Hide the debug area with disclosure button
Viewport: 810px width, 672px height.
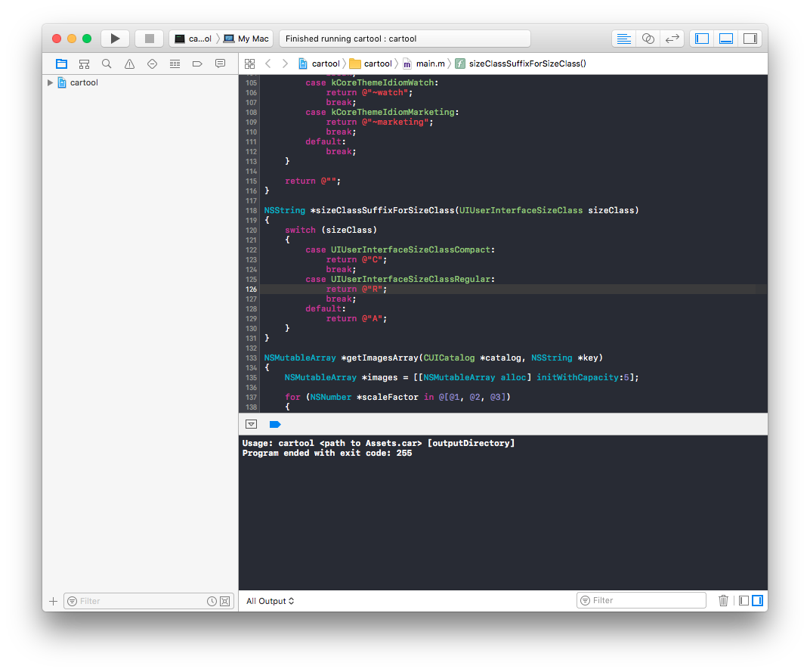click(x=252, y=424)
